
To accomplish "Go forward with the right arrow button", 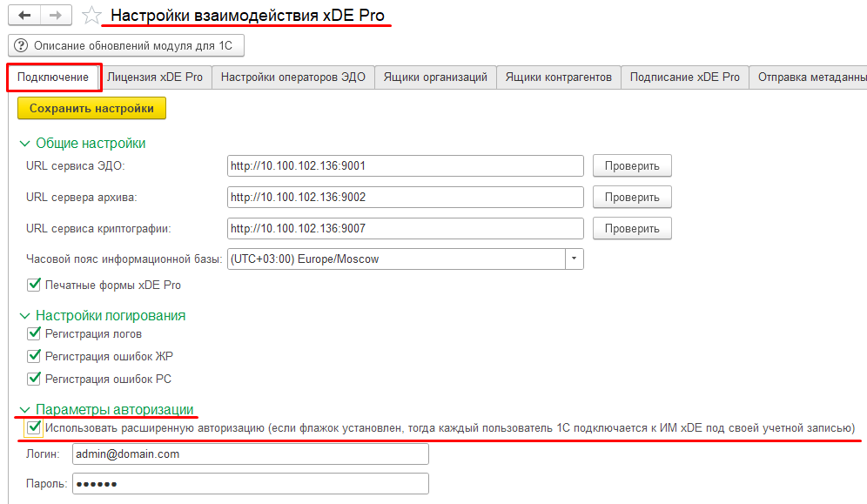I will [x=56, y=15].
